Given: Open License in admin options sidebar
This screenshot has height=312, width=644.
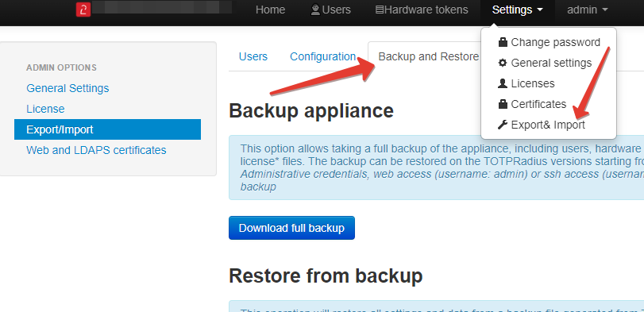Looking at the screenshot, I should (45, 109).
